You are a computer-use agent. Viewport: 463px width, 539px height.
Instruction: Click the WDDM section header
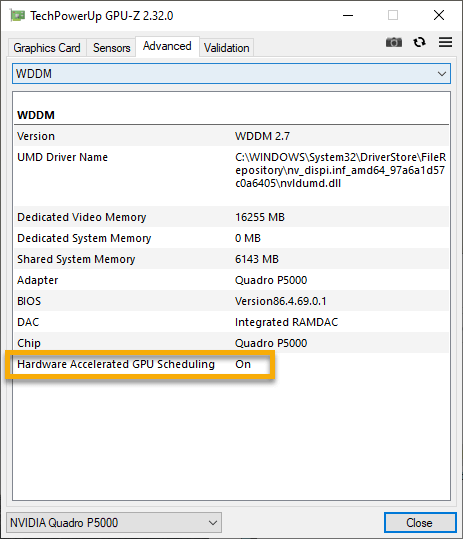click(x=36, y=115)
